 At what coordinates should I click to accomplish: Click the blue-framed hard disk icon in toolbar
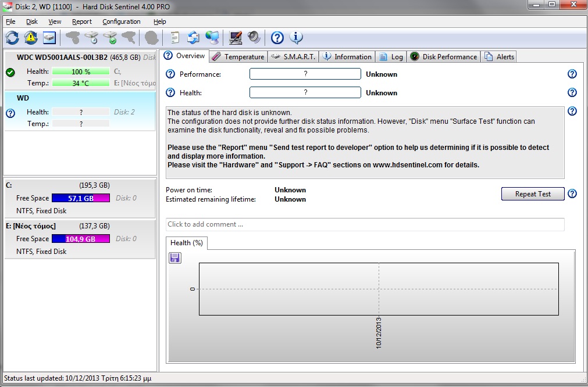(x=49, y=37)
